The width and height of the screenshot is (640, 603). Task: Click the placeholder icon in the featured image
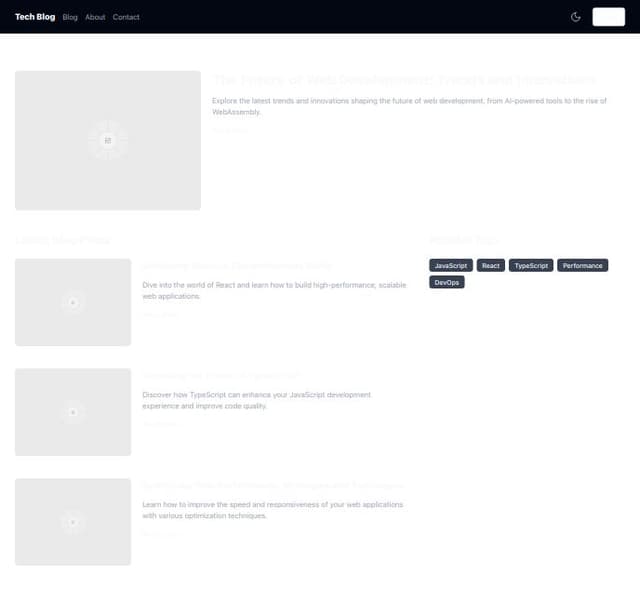pos(108,140)
